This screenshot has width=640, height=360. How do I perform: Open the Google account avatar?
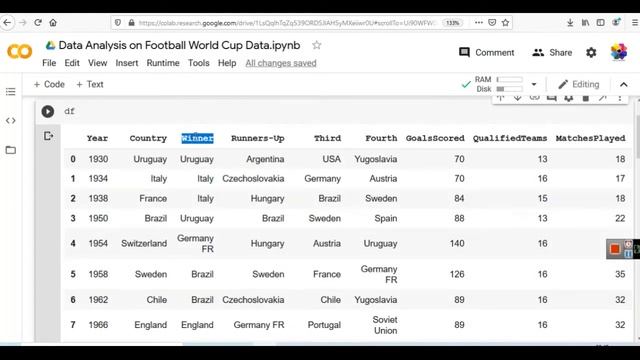click(619, 52)
